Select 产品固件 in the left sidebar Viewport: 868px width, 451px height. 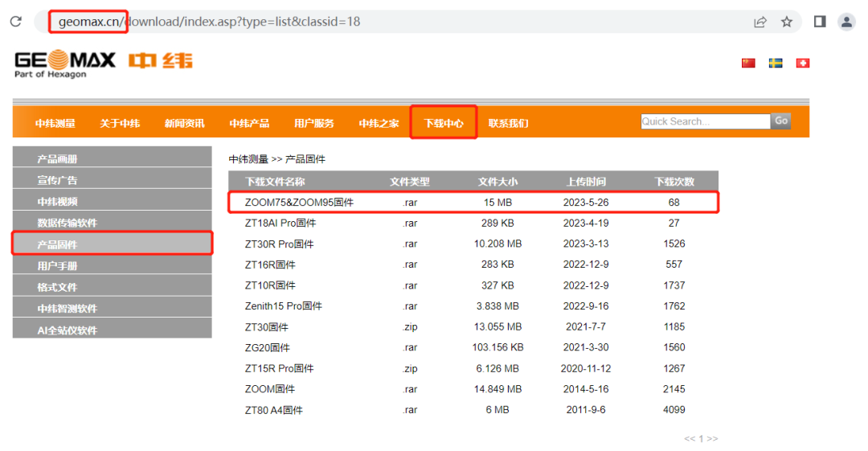coord(58,244)
